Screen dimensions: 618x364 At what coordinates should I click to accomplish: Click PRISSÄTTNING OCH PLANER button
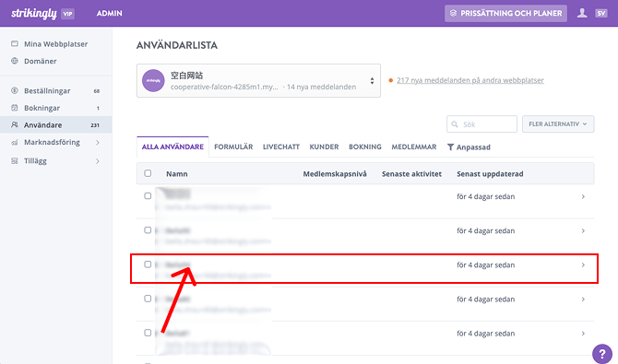click(505, 14)
